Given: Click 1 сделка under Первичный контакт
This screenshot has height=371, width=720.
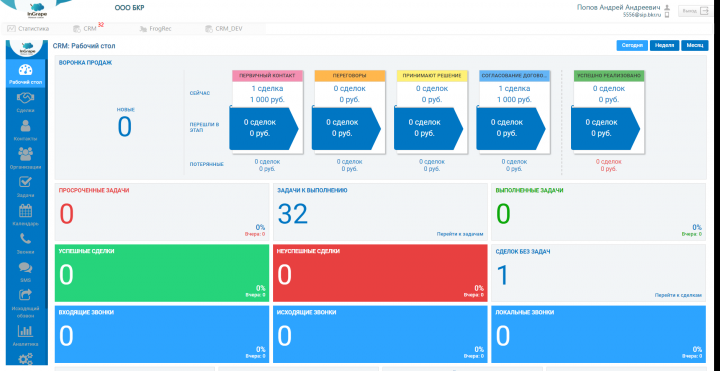Looking at the screenshot, I should click(267, 89).
